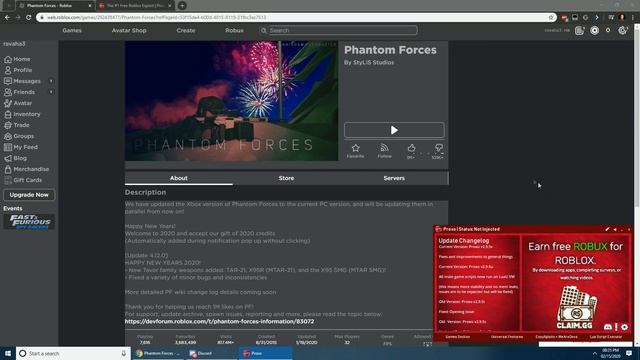Click the Claim.gg Robux advertisement in Proxo
The width and height of the screenshot is (640, 360).
tap(575, 284)
